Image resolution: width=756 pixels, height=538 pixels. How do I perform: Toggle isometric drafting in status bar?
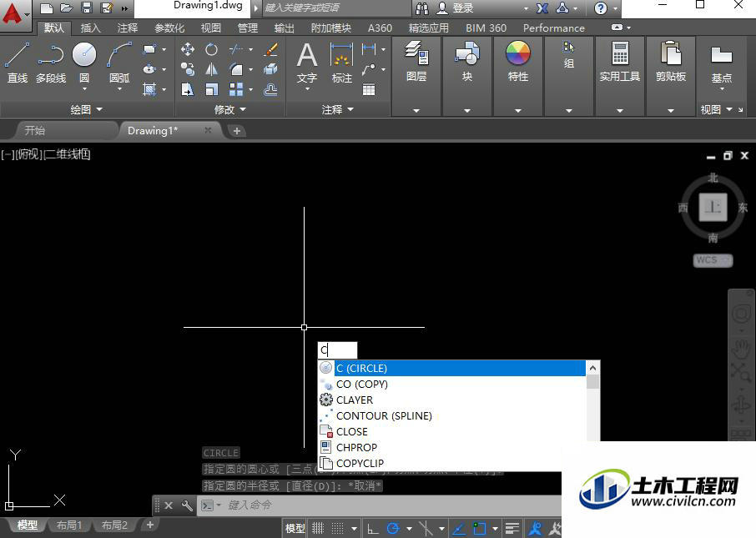click(x=426, y=528)
